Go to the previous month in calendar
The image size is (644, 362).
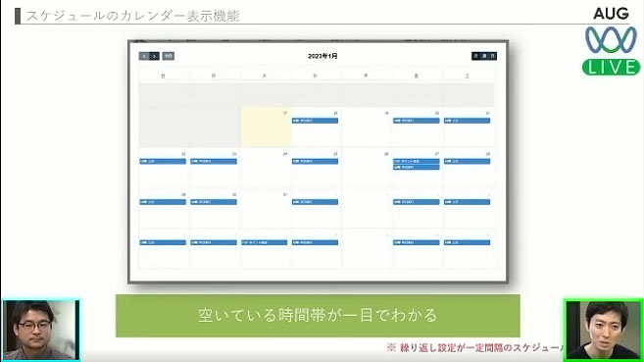pos(144,56)
